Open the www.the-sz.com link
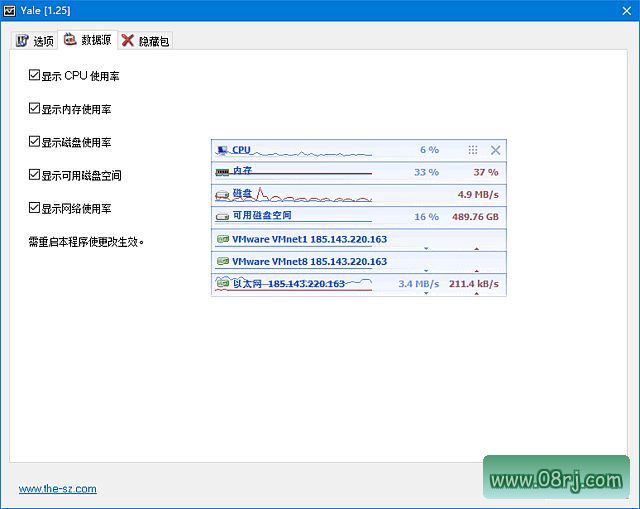This screenshot has height=509, width=640. (58, 489)
